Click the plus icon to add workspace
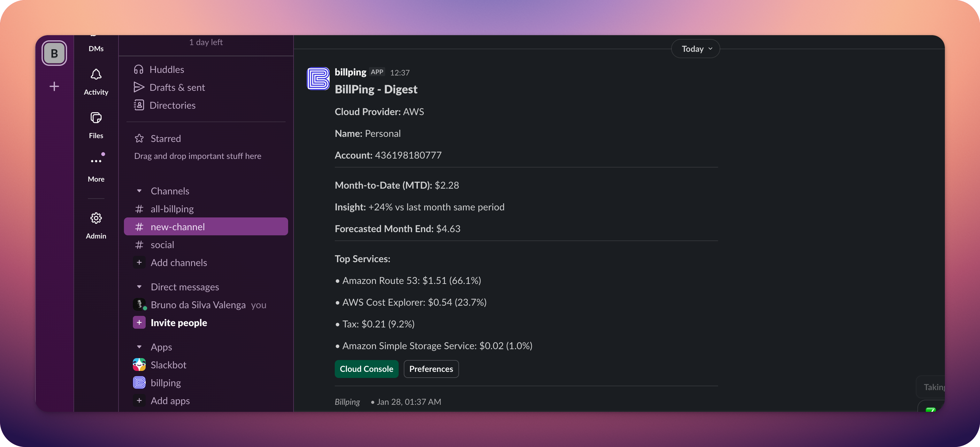 (x=54, y=86)
